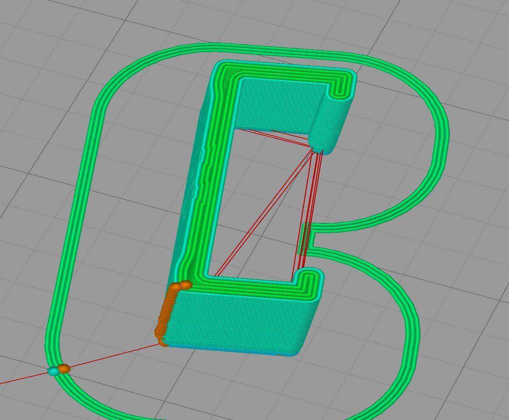
Task: Click the orange blob atop the seam
Action: coord(186,285)
